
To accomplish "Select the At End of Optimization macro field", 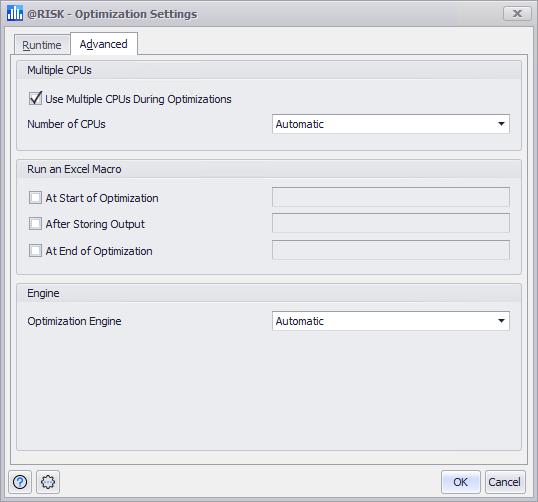I will point(391,250).
